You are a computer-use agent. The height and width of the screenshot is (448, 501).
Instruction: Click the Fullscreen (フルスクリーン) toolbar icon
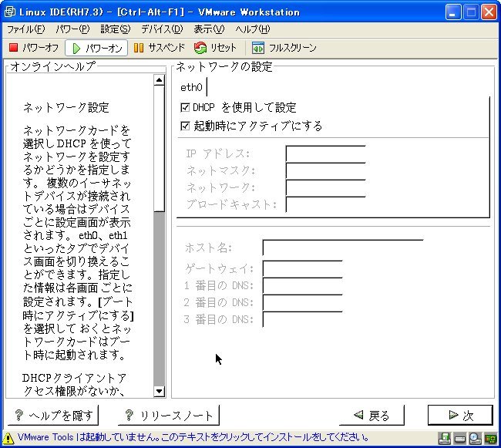258,48
